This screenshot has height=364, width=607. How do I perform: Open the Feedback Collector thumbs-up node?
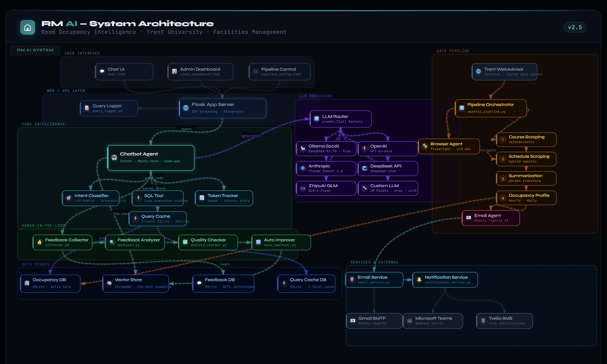[x=62, y=242]
